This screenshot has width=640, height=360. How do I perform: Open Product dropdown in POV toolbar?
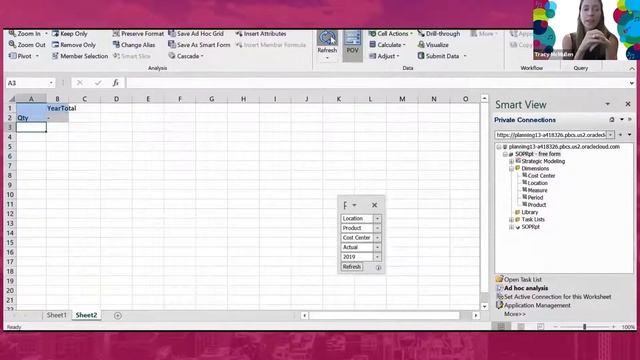point(377,228)
